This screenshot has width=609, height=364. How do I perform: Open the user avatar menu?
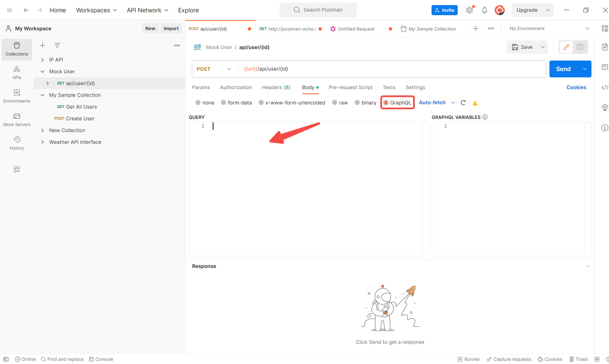click(x=500, y=10)
